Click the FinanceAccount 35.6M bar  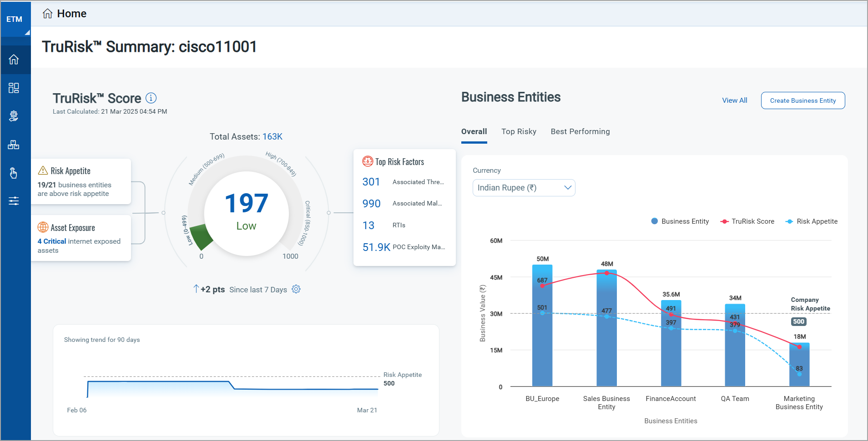[671, 343]
